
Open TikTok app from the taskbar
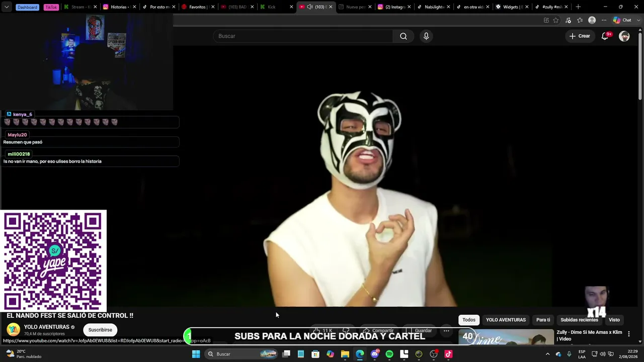tap(448, 354)
